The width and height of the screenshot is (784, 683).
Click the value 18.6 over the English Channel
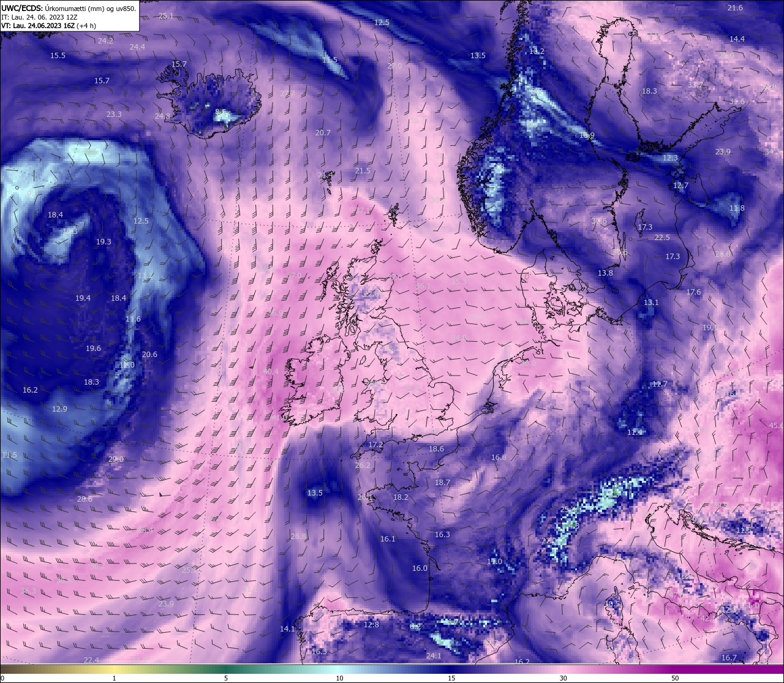(x=436, y=448)
